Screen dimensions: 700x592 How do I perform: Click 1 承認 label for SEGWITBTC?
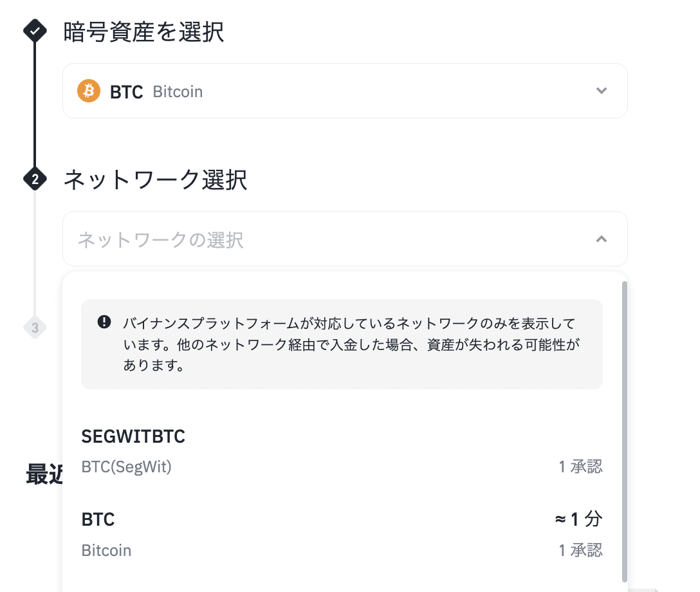tap(580, 467)
